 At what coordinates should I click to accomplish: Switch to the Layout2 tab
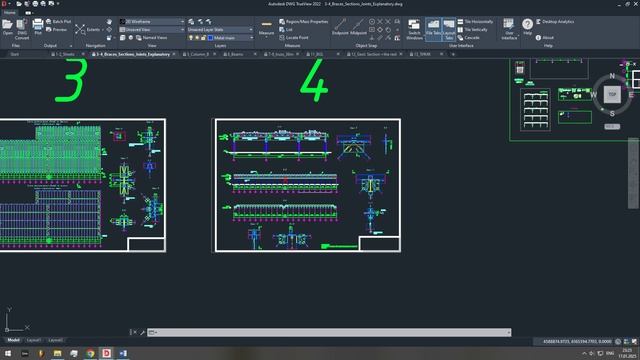(56, 340)
